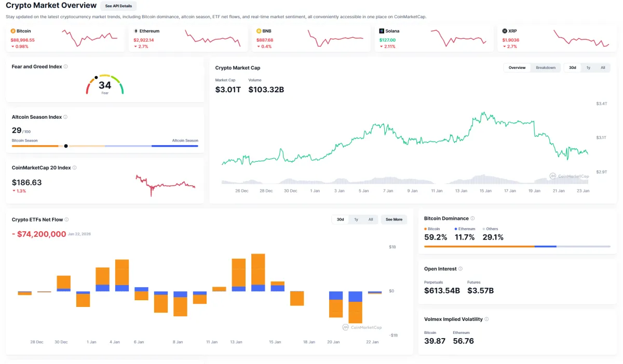This screenshot has height=364, width=623.
Task: Click the XRP coin icon
Action: pos(505,31)
